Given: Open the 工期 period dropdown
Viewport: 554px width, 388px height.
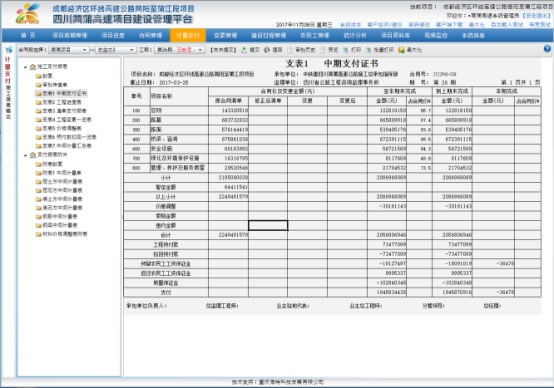Looking at the screenshot, I should click(180, 50).
